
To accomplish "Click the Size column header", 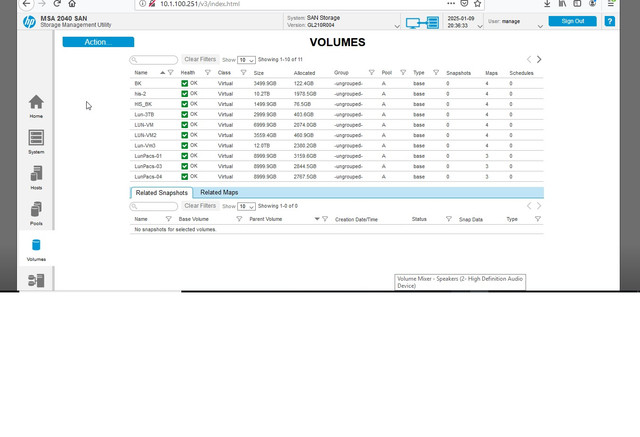I will pos(258,73).
